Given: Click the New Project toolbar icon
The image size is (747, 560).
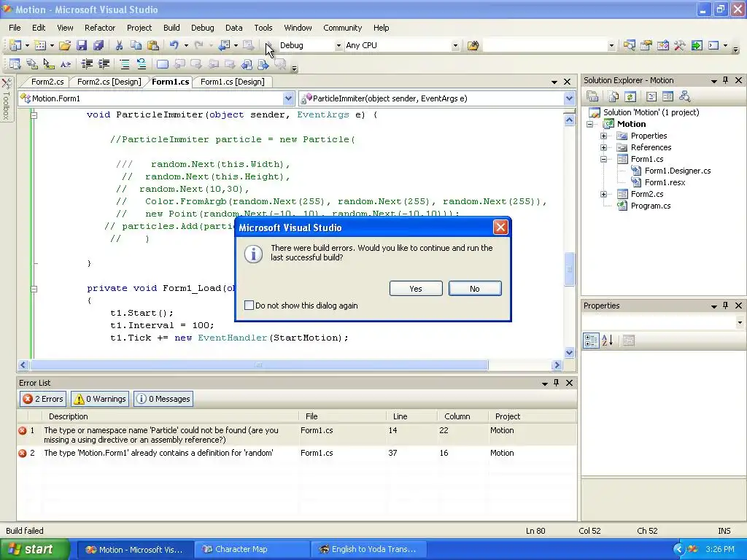Looking at the screenshot, I should tap(15, 45).
